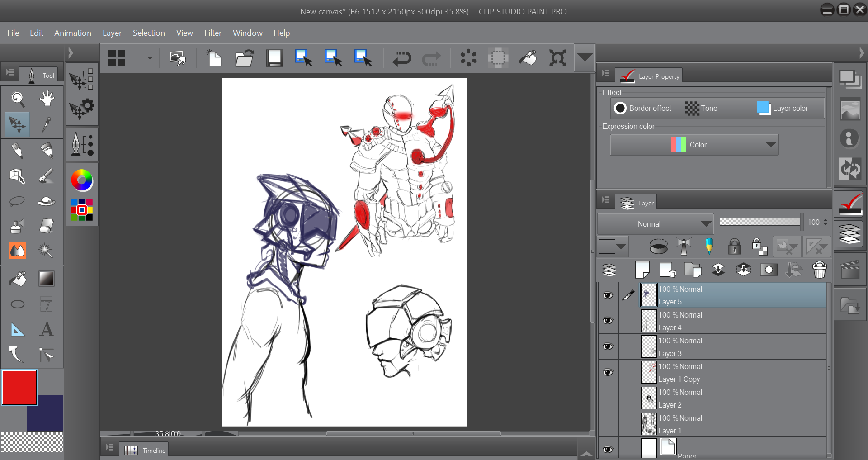Click the Tone effect button
Viewport: 868px width, 460px height.
pyautogui.click(x=701, y=108)
